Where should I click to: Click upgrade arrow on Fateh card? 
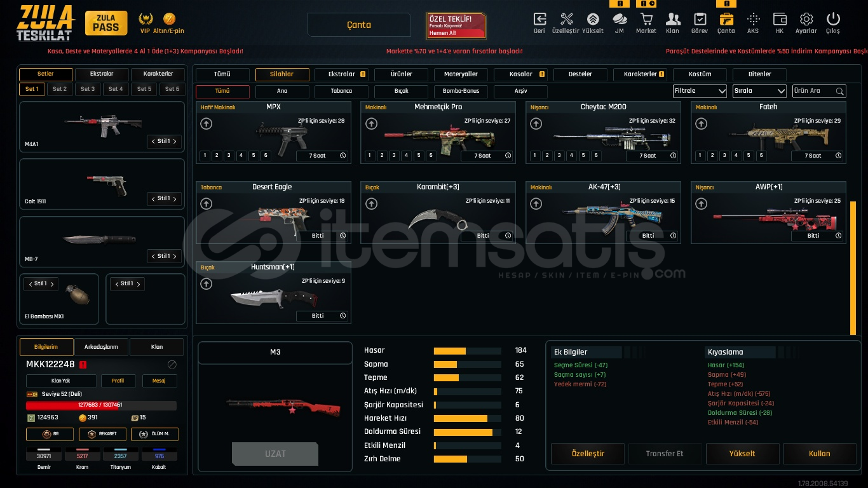click(x=701, y=124)
